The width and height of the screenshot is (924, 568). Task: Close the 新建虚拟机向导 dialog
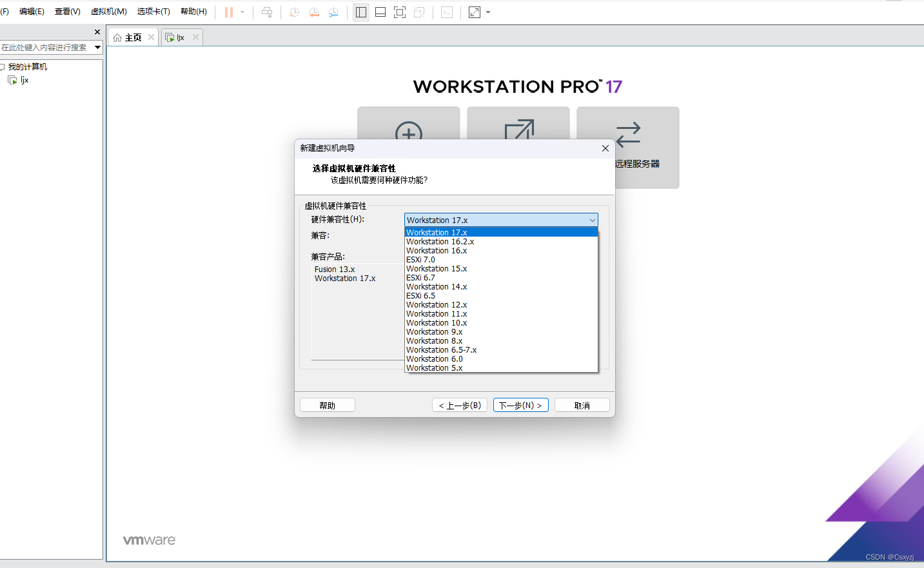[x=605, y=148]
